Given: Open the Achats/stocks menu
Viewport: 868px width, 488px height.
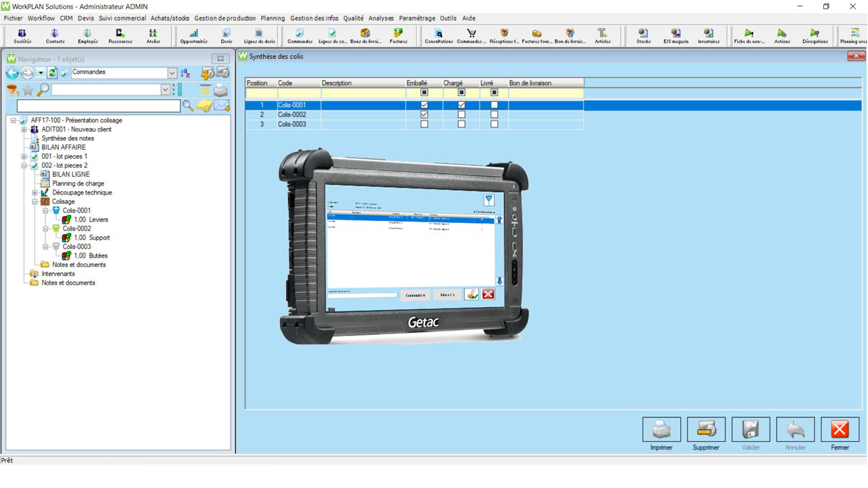Looking at the screenshot, I should tap(170, 18).
